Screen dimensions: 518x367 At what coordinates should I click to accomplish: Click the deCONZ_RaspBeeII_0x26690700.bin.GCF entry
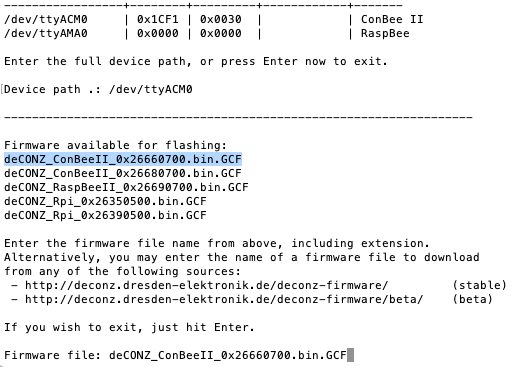pyautogui.click(x=126, y=187)
